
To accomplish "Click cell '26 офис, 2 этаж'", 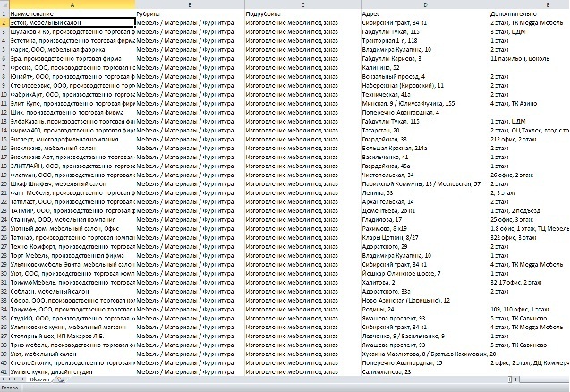I will [x=530, y=175].
